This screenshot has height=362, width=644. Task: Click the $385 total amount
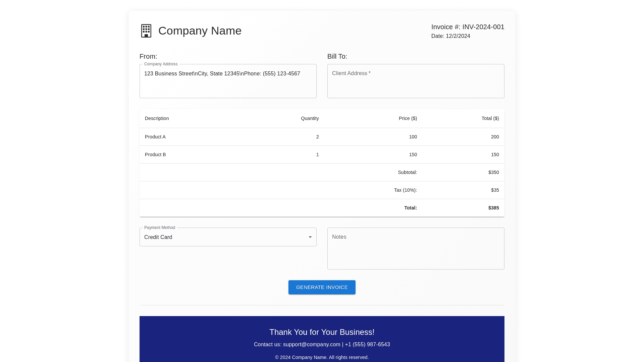[x=493, y=208]
